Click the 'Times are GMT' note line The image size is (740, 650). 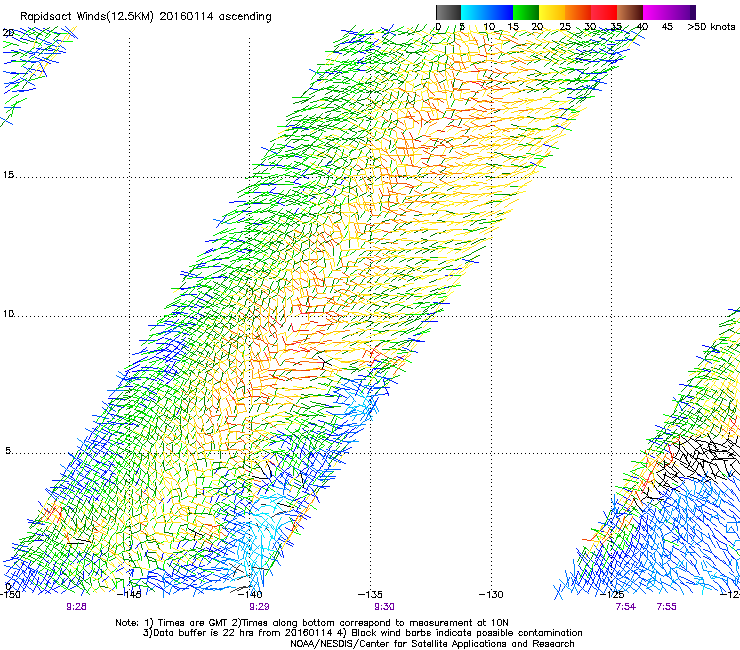pos(311,623)
